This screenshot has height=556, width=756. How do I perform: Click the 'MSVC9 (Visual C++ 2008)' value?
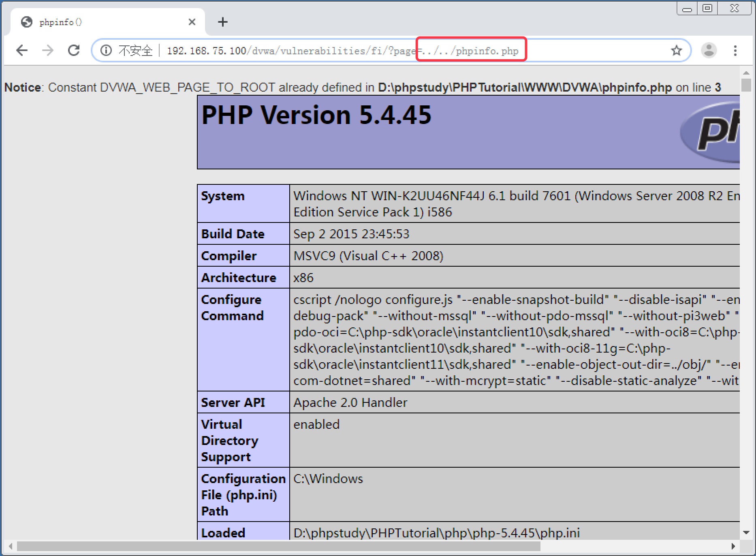368,256
